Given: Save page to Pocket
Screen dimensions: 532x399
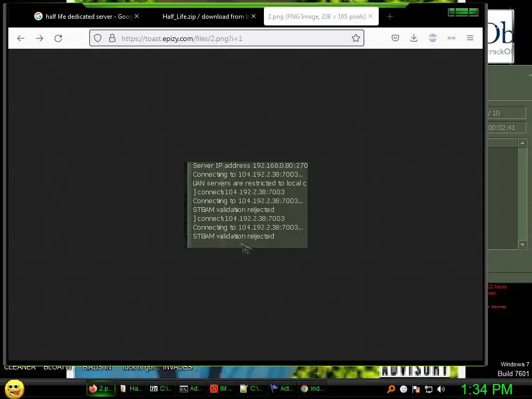Looking at the screenshot, I should pyautogui.click(x=395, y=38).
